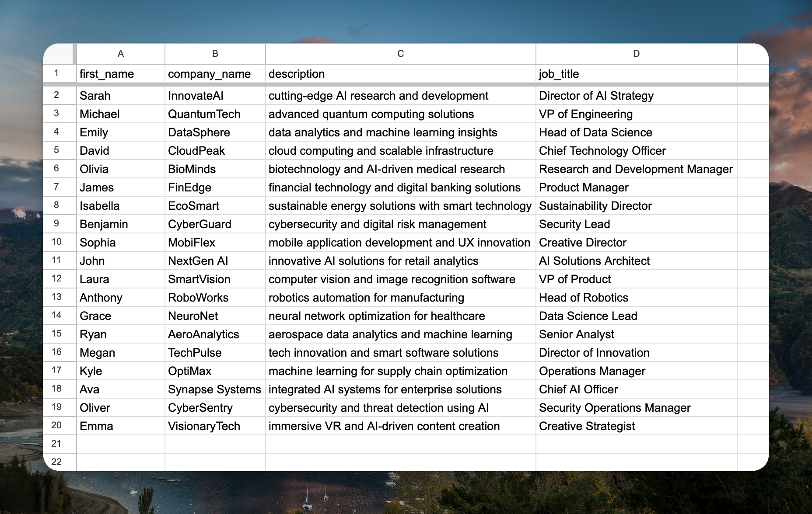
Task: Click the BioMinds company cell
Action: coord(215,169)
